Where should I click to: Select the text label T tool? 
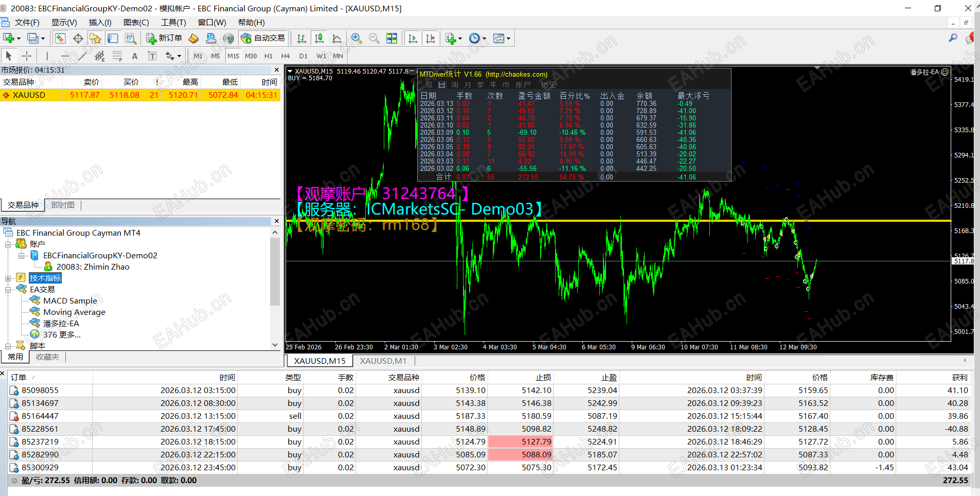pos(152,56)
